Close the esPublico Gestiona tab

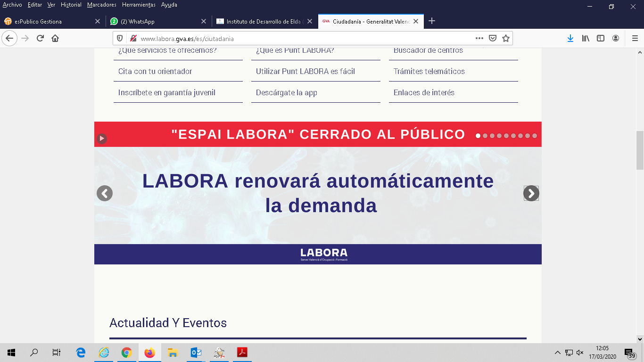[x=98, y=21]
